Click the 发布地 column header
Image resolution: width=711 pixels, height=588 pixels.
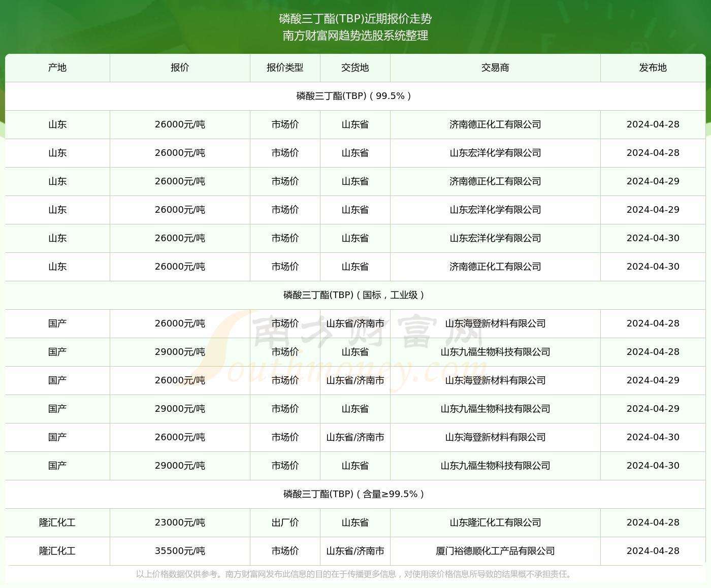pos(653,68)
